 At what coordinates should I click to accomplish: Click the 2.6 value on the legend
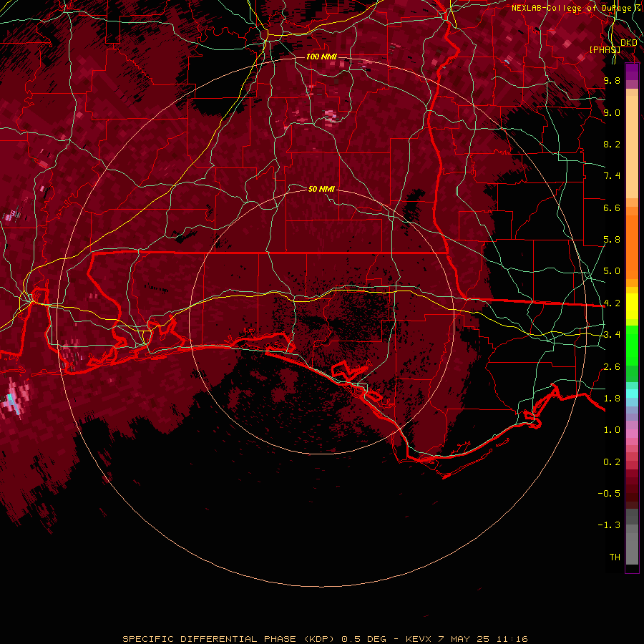pyautogui.click(x=612, y=367)
